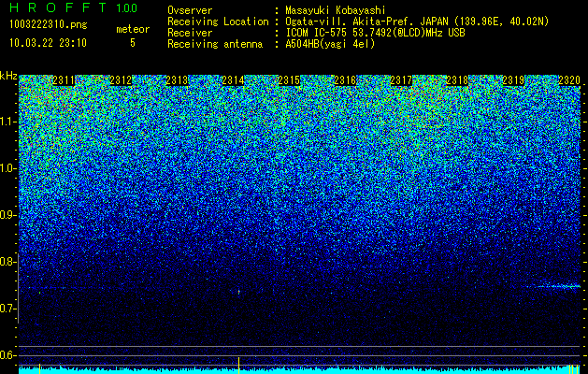Click the yellow detection tick below 2314
The image size is (588, 374).
(x=239, y=366)
